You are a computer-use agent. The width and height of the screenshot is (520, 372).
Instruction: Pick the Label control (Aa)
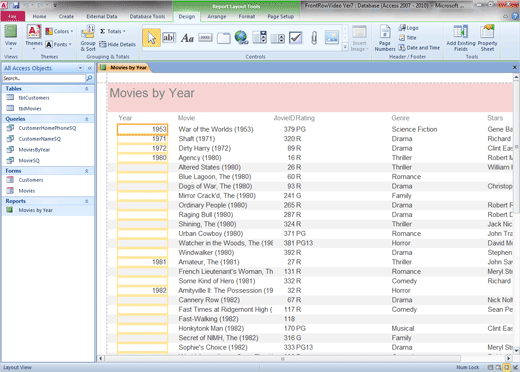[x=187, y=38]
